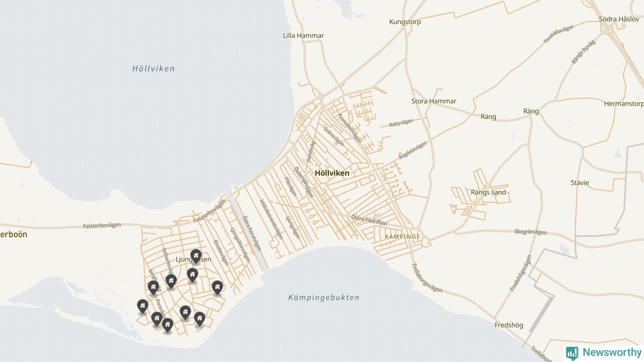This screenshot has width=644, height=362.
Task: Click house marker between Porsvägen and southeastern marker
Action: [x=185, y=312]
